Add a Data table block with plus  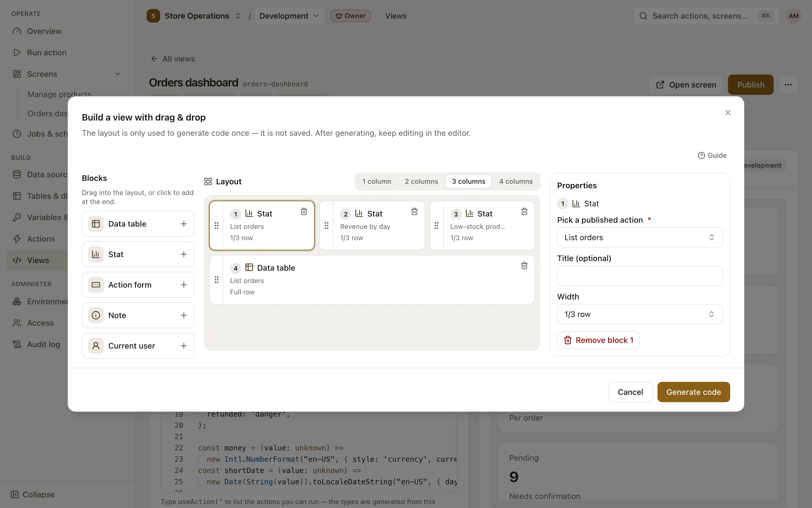[x=184, y=224]
